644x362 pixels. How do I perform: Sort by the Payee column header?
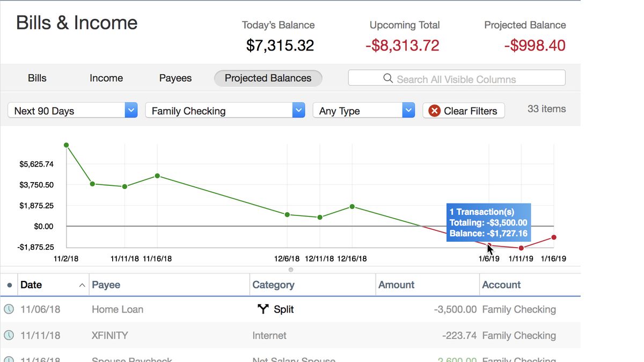coord(106,285)
